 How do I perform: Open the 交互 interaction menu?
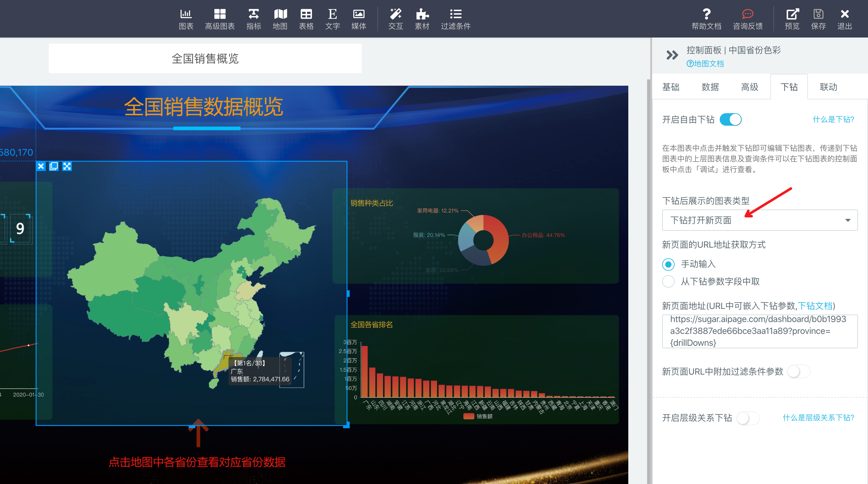(396, 19)
